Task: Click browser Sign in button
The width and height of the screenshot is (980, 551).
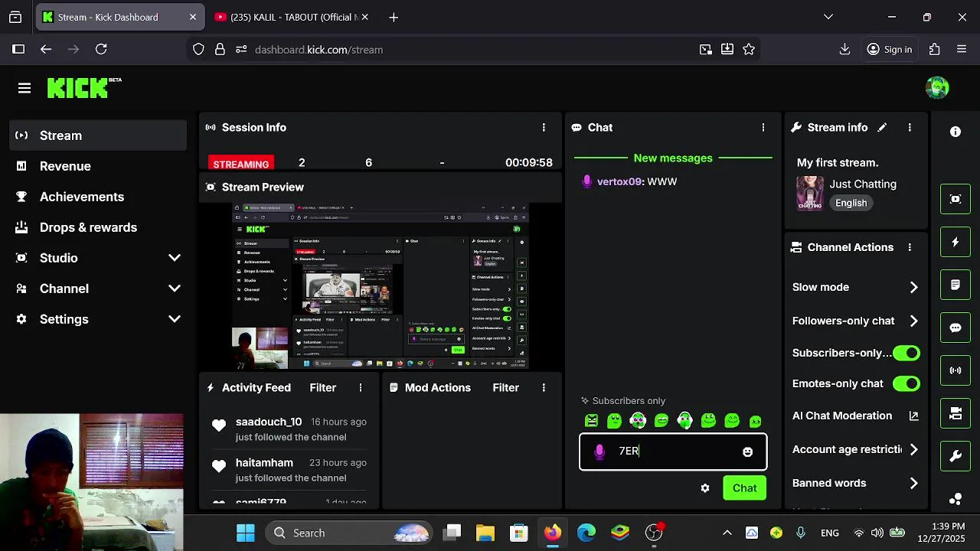Action: coord(889,49)
